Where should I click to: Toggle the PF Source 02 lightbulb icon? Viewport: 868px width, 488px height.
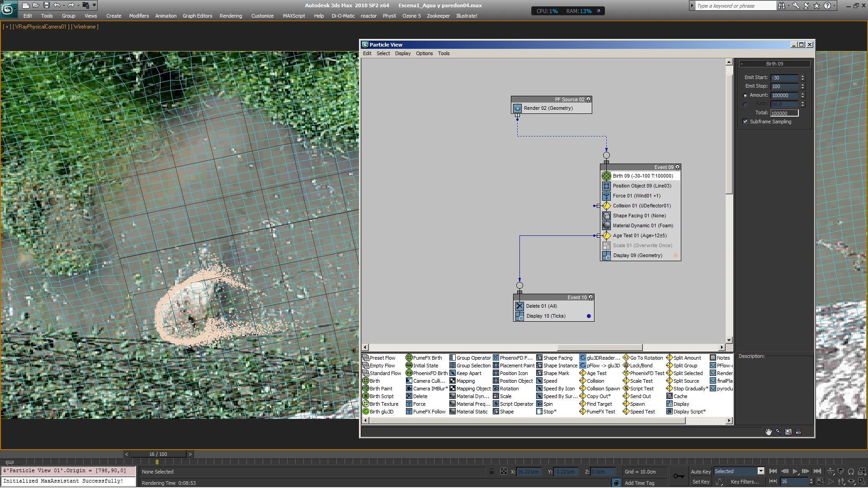point(588,99)
